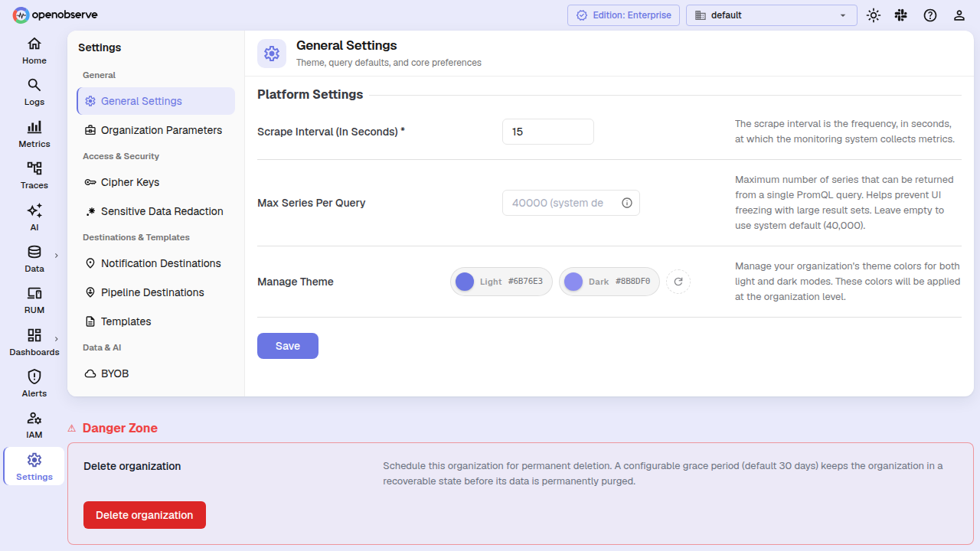Screen dimensions: 980x551
Task: Open BYOB settings
Action: pos(156,373)
